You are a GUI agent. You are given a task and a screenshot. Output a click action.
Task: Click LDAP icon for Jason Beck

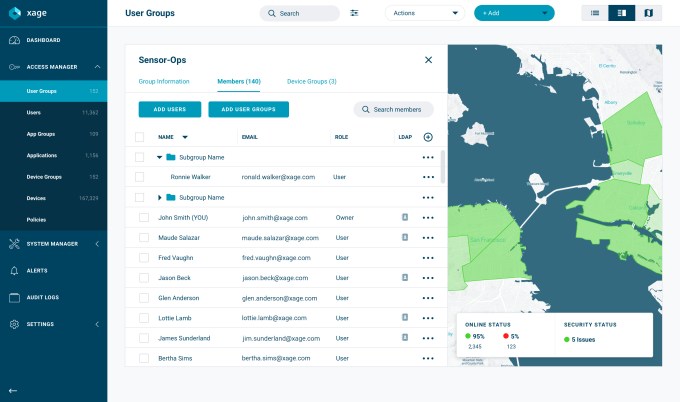pos(405,277)
